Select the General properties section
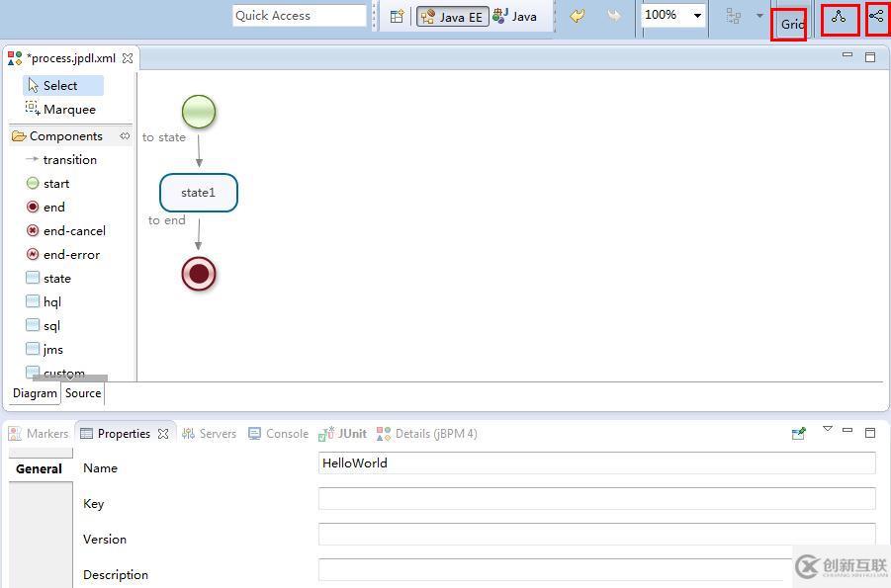 coord(40,469)
